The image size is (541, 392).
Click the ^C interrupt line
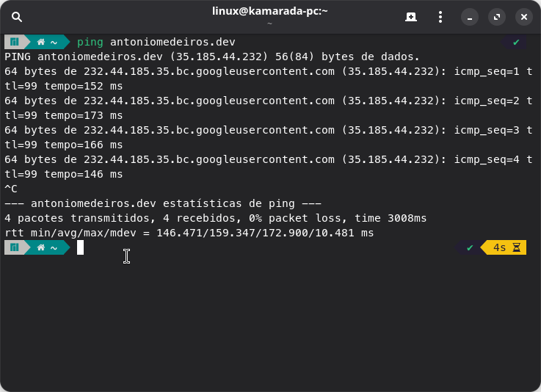tap(11, 189)
